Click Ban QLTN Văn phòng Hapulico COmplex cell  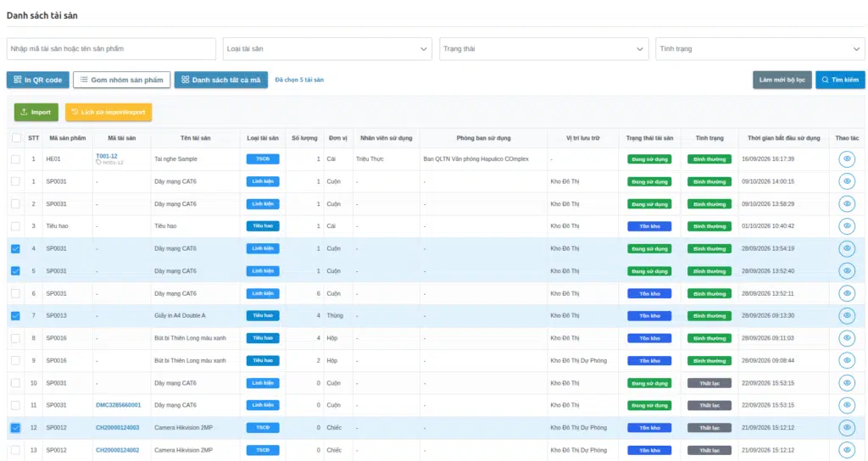pyautogui.click(x=476, y=158)
